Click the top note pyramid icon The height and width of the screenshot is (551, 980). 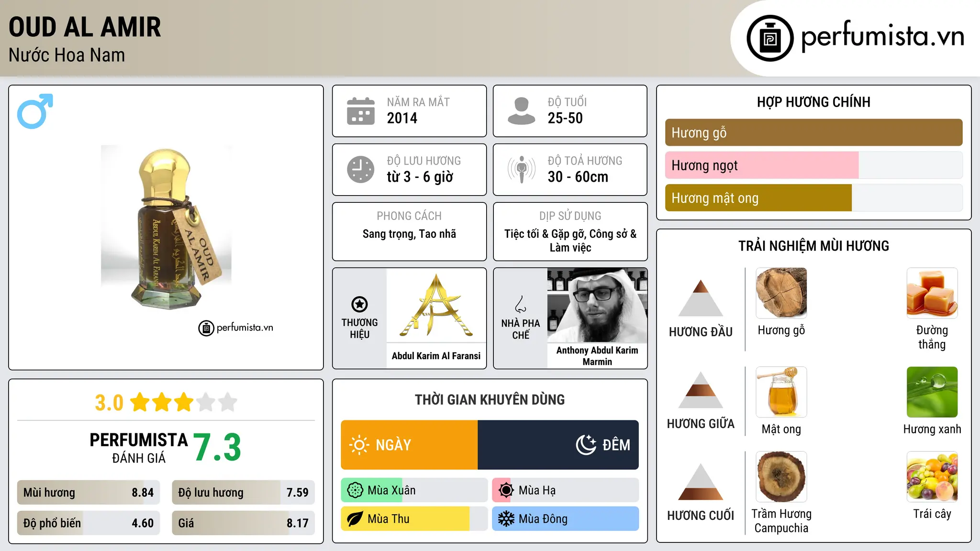click(x=701, y=298)
